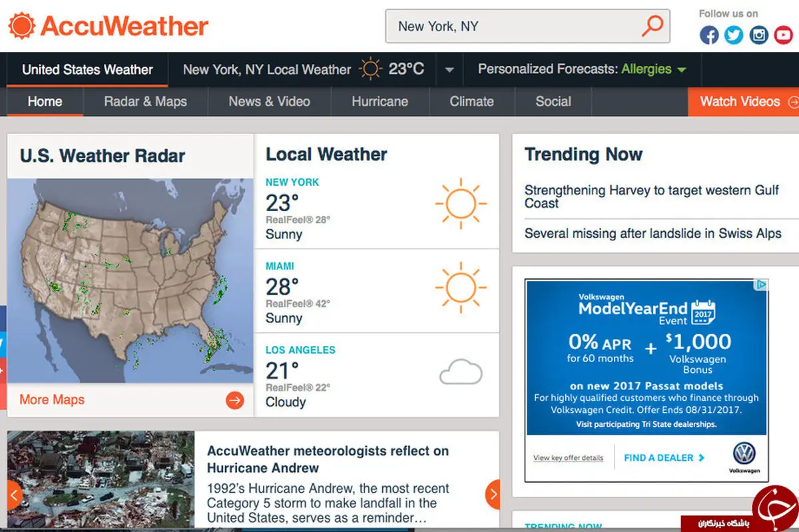Screen dimensions: 799x532
Task: Click Los Angeles cloudy weather icon
Action: pyautogui.click(x=461, y=372)
